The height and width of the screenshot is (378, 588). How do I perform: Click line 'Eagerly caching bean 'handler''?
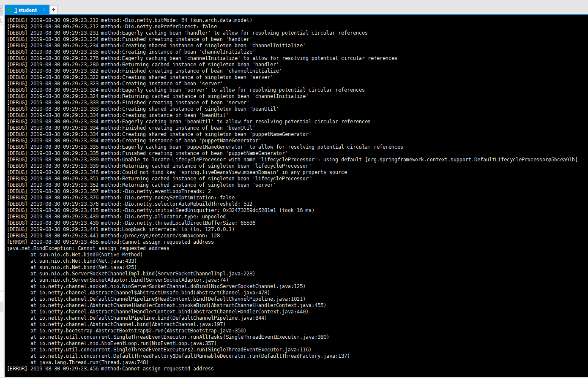click(x=187, y=33)
